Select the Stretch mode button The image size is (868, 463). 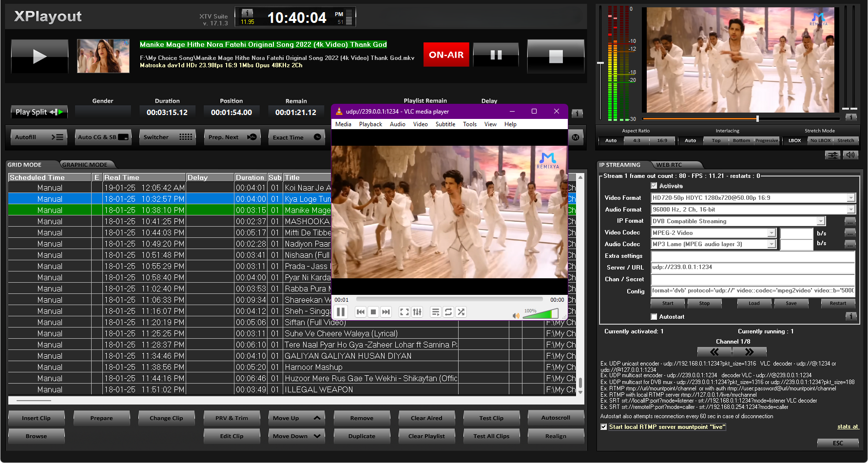point(846,141)
